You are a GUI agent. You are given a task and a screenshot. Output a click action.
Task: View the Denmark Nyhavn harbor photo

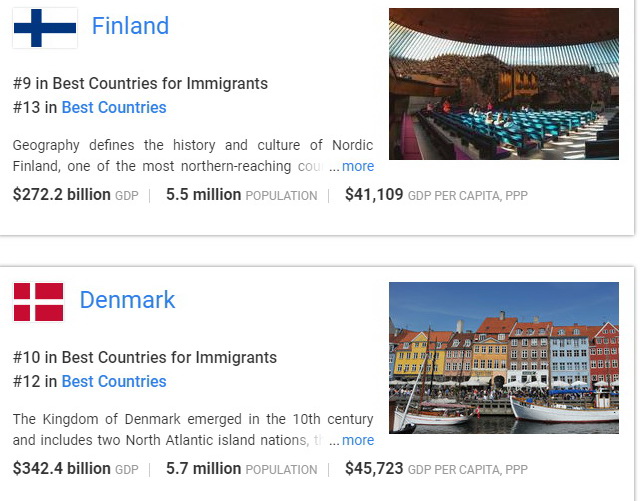coord(504,358)
